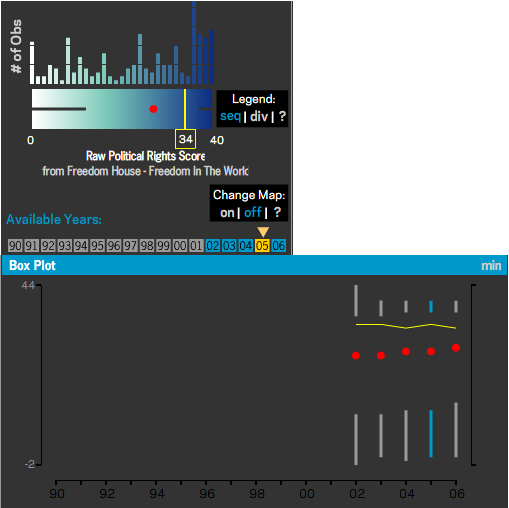
Task: Click the gradient color legend bar
Action: [122, 109]
